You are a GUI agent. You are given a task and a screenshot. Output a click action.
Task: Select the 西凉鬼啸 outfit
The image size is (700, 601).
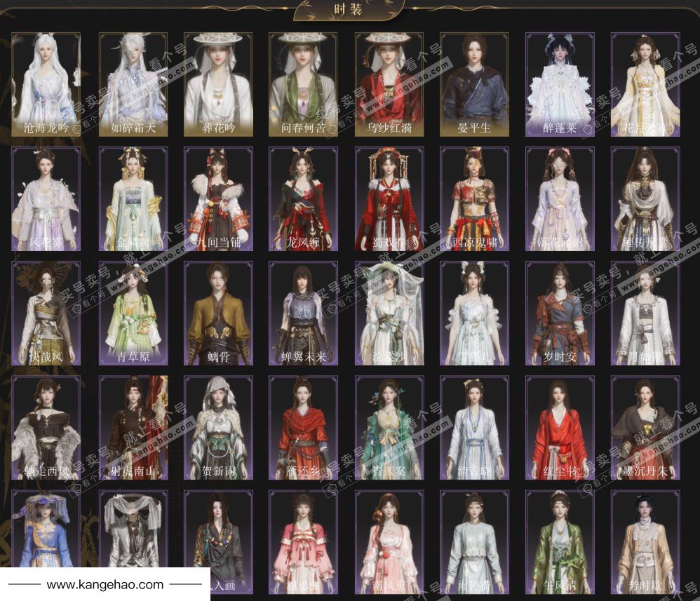[474, 198]
